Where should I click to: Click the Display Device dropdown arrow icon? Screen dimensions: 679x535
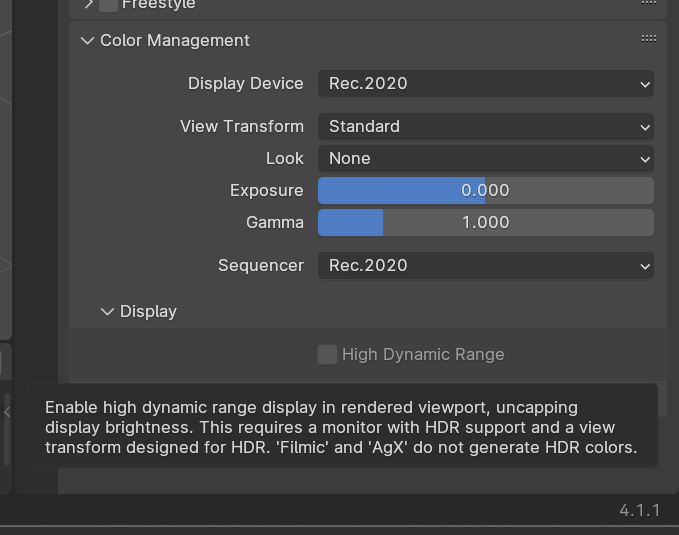pos(645,85)
